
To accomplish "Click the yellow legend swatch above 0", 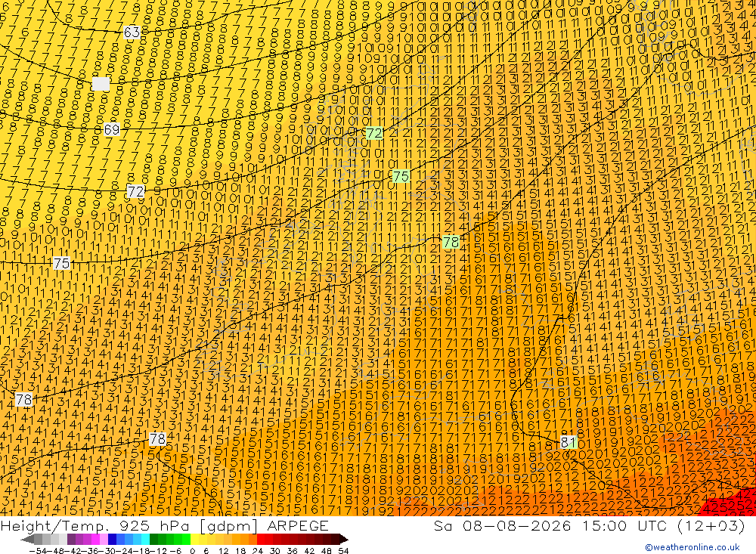I will [x=195, y=540].
